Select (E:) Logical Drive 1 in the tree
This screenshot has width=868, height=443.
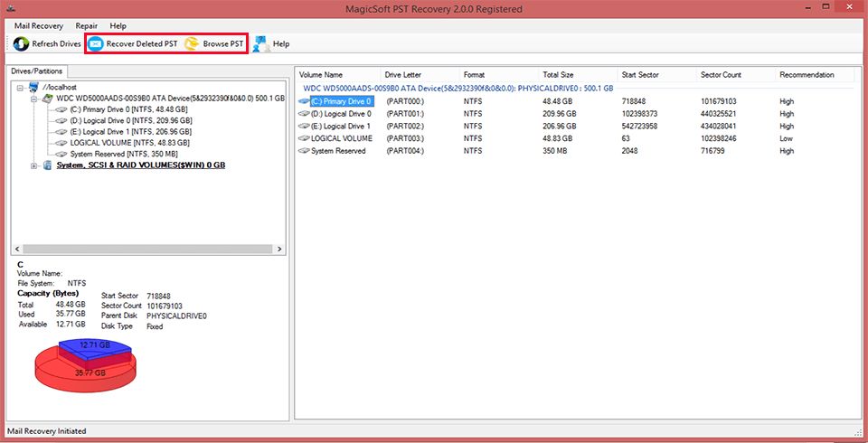130,132
